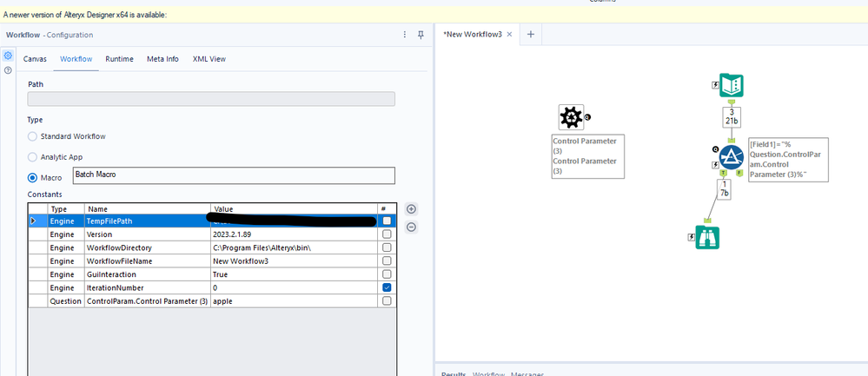
Task: Open a new workflow tab with plus
Action: [530, 34]
